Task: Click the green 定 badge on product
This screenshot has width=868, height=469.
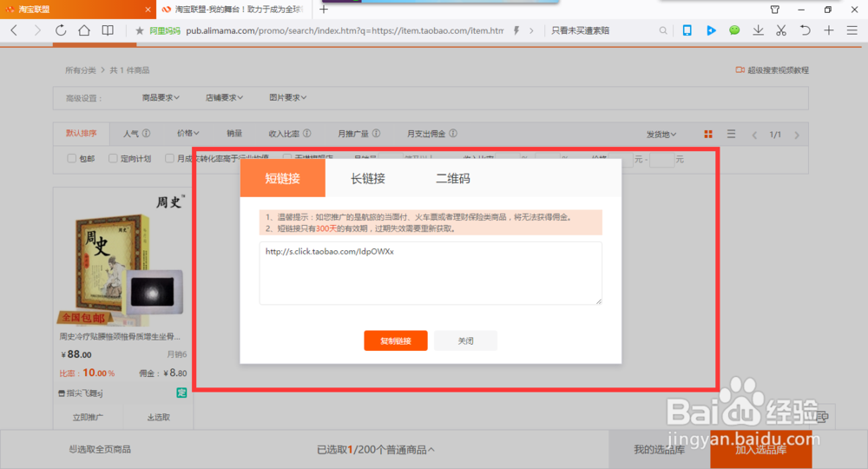Action: [x=181, y=393]
